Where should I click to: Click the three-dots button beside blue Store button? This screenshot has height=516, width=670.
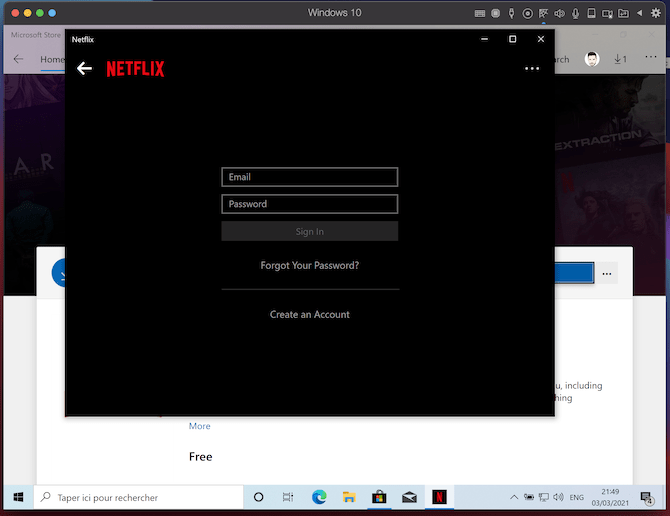[x=607, y=273]
